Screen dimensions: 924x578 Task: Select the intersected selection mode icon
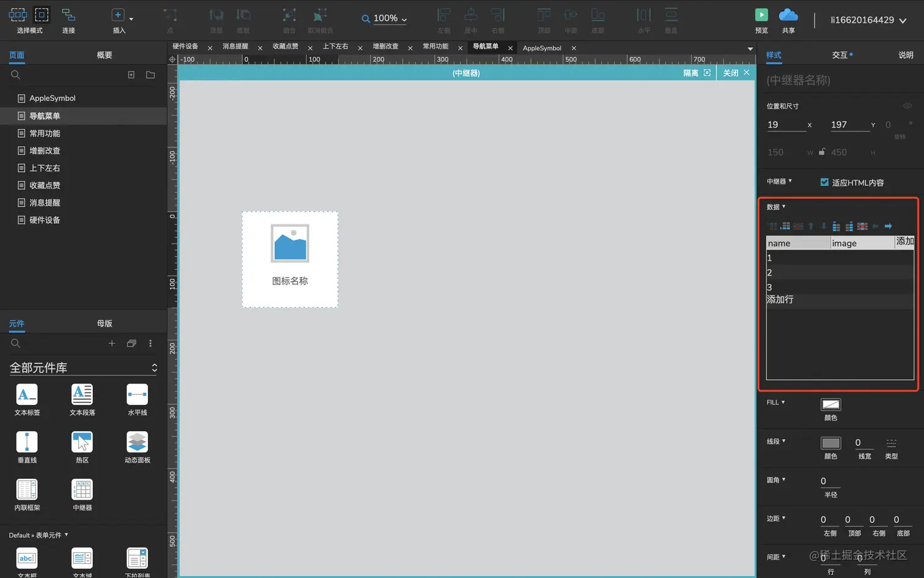tap(18, 15)
